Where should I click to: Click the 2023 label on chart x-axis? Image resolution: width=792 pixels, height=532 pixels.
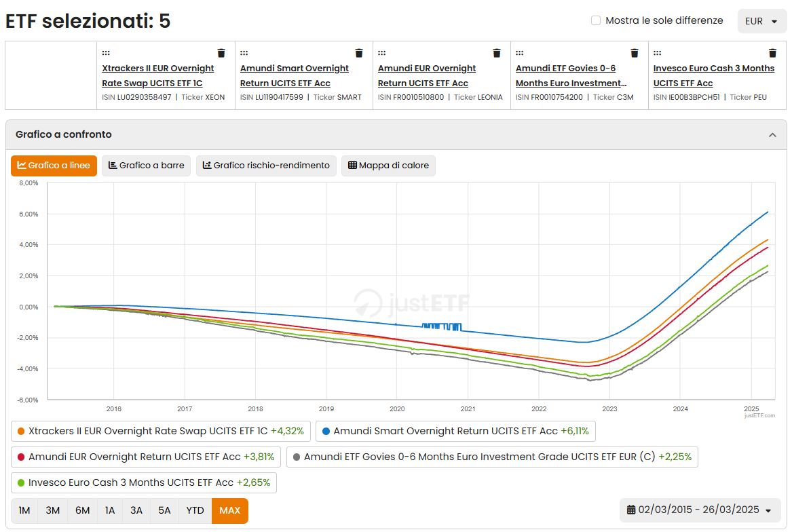click(x=609, y=409)
